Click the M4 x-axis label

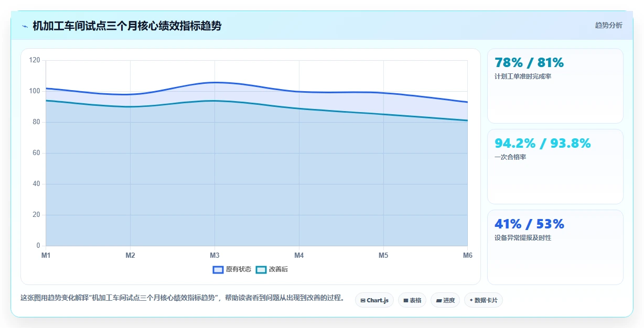pos(299,255)
